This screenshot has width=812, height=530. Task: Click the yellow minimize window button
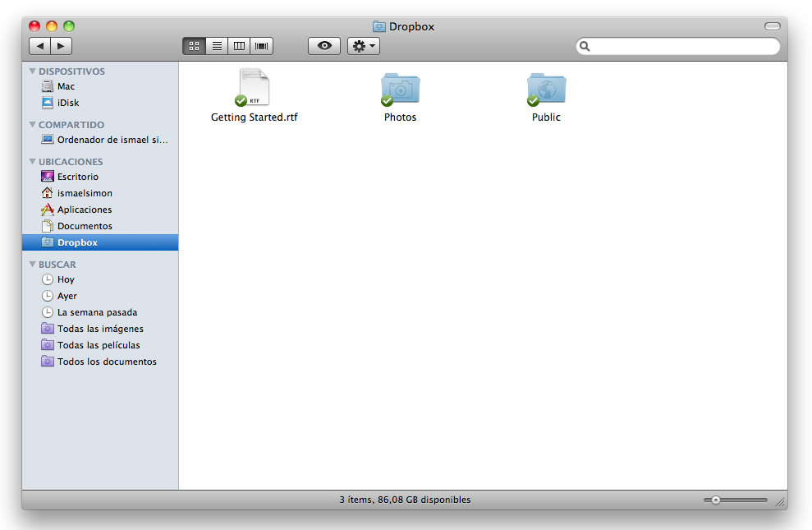click(52, 26)
